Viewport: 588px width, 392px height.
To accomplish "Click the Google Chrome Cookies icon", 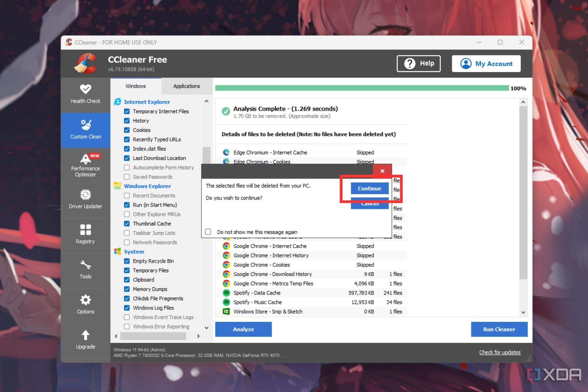I will coord(226,265).
